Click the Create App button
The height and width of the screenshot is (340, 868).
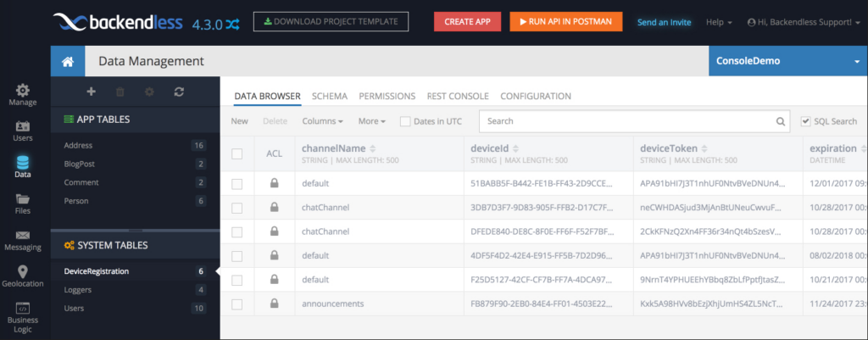467,21
